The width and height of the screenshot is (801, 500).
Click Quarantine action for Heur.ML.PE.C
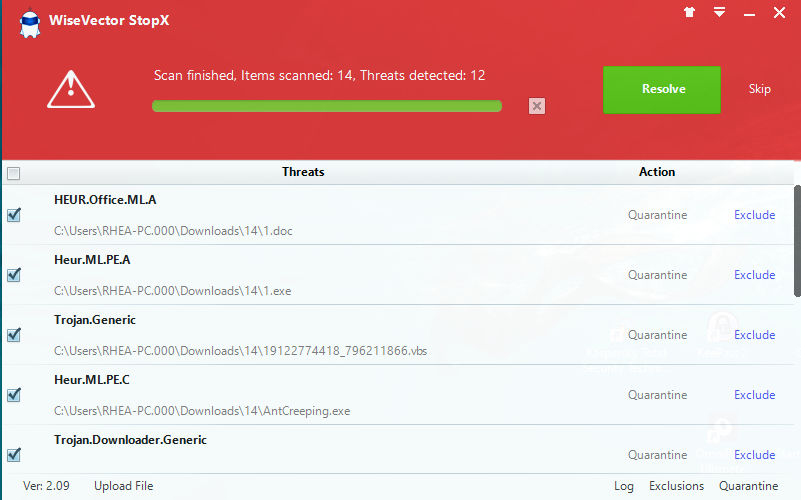click(x=657, y=395)
